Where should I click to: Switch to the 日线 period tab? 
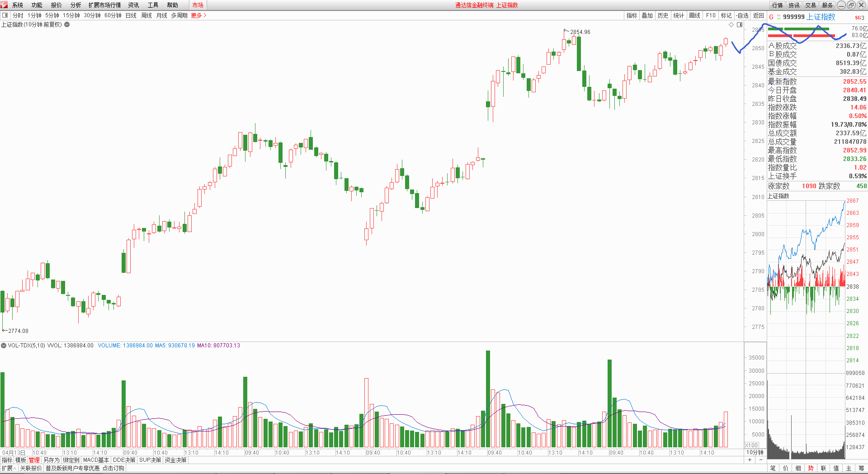click(x=131, y=15)
